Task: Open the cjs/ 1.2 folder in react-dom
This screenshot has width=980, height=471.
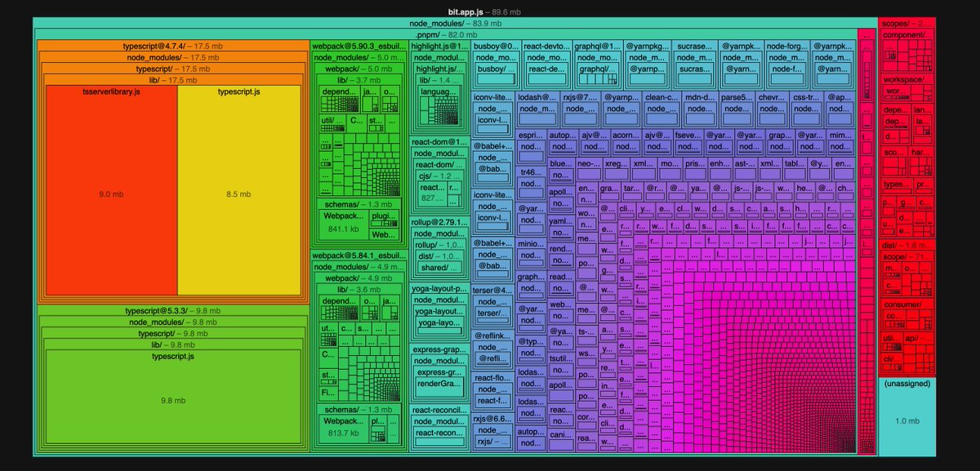Action: click(x=439, y=176)
